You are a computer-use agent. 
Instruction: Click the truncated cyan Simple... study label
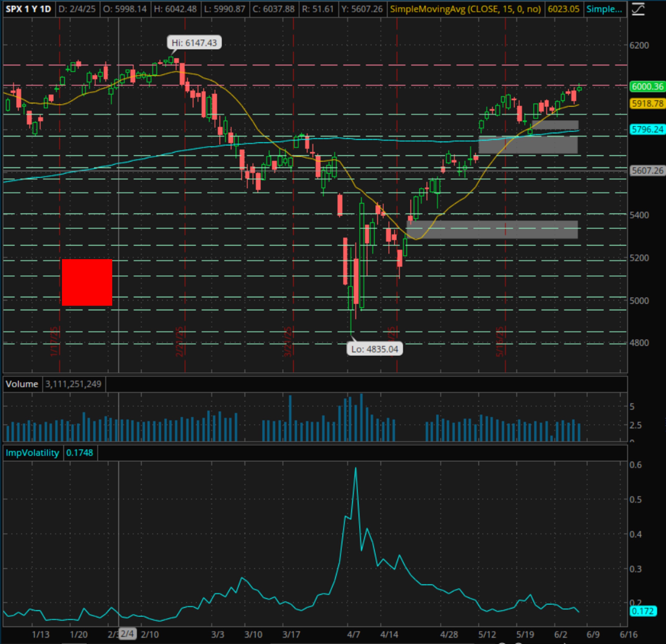coord(604,9)
